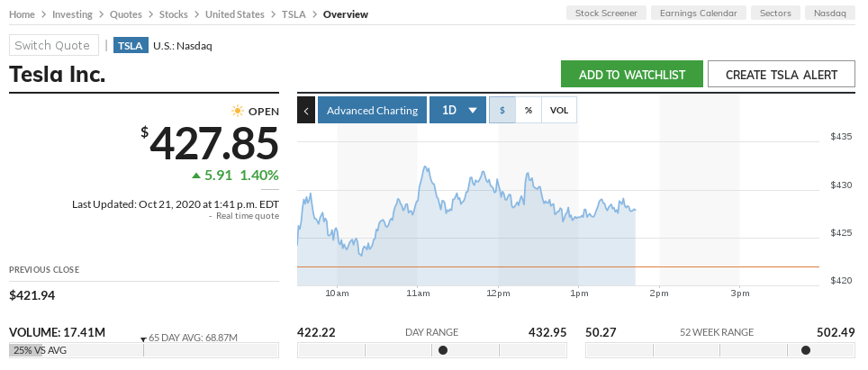Click the 1.40% change value
The width and height of the screenshot is (868, 370).
pos(259,176)
